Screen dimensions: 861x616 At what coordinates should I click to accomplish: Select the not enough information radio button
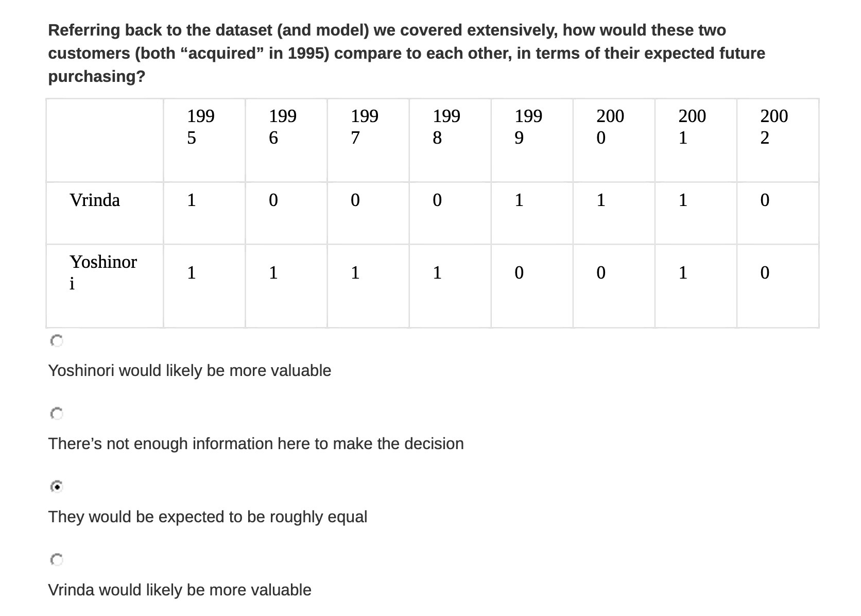coord(57,414)
